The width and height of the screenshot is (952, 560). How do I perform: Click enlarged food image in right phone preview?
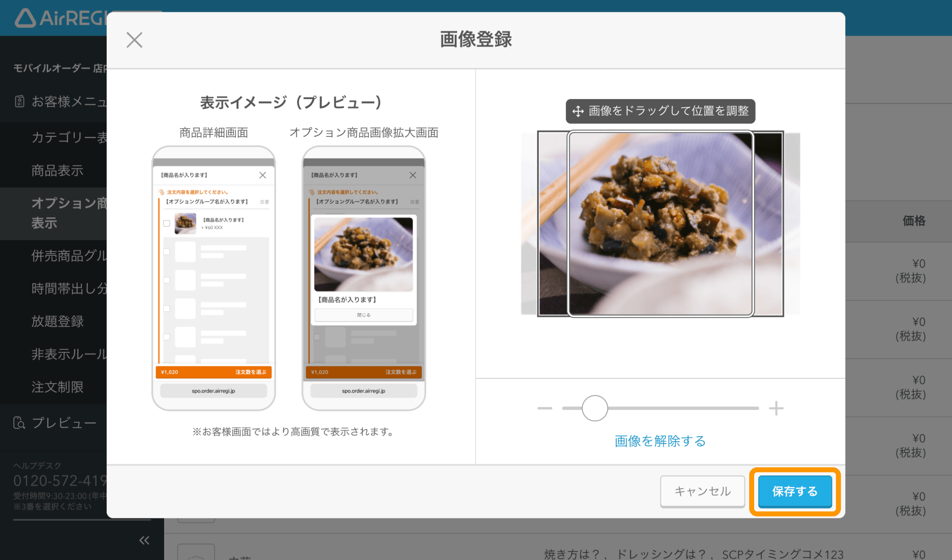363,254
